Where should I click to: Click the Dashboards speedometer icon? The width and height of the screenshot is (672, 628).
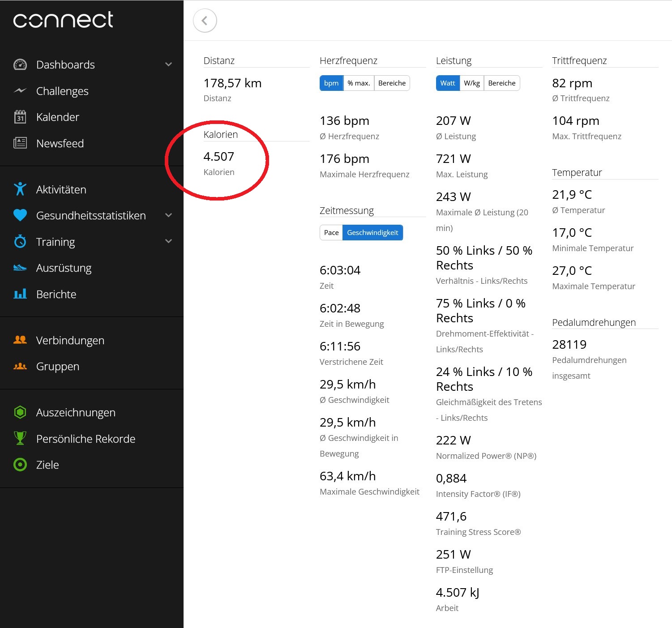(20, 64)
